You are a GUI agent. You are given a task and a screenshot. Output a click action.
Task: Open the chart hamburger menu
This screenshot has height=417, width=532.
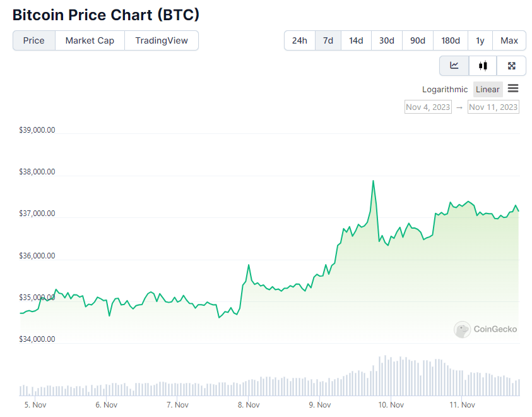pos(513,88)
